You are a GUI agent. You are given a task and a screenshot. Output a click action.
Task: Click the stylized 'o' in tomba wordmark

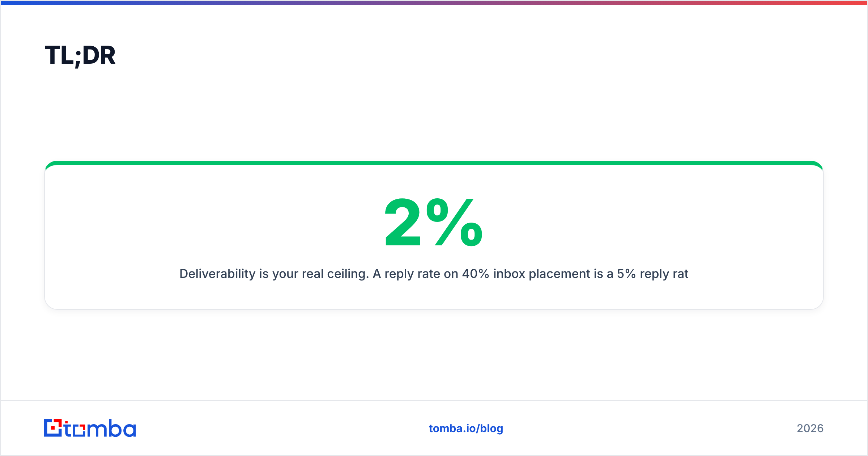(79, 430)
